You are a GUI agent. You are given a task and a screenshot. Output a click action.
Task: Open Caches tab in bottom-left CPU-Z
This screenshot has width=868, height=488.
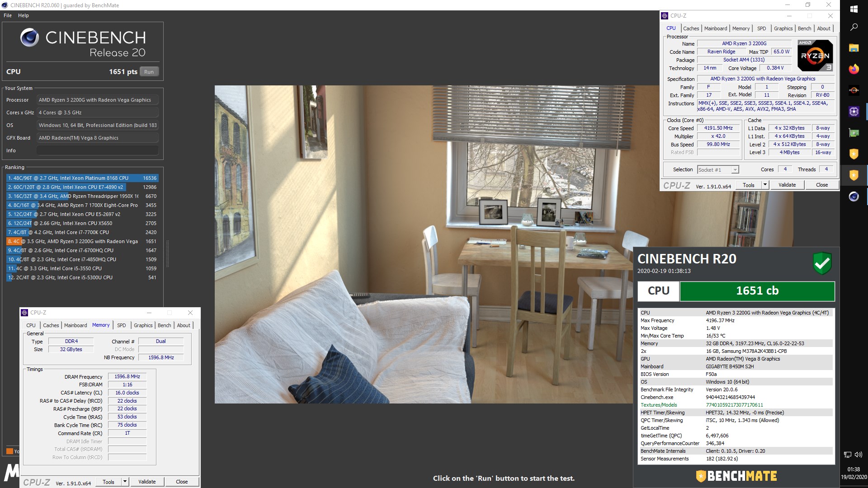[51, 325]
